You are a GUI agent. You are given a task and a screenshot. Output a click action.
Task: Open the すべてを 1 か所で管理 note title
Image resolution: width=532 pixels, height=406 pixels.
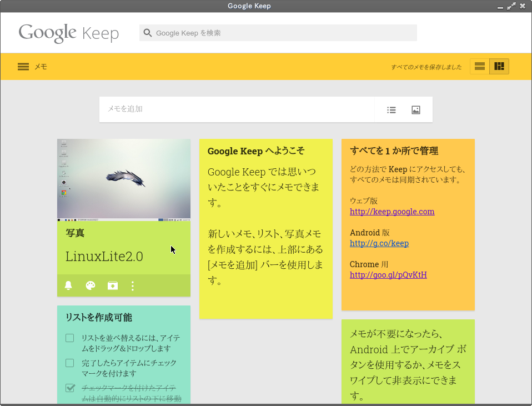tap(394, 151)
